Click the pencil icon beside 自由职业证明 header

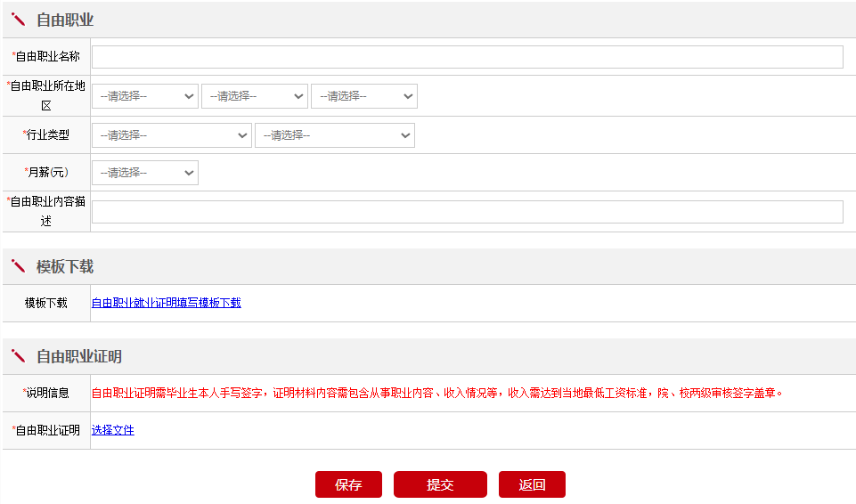[18, 356]
